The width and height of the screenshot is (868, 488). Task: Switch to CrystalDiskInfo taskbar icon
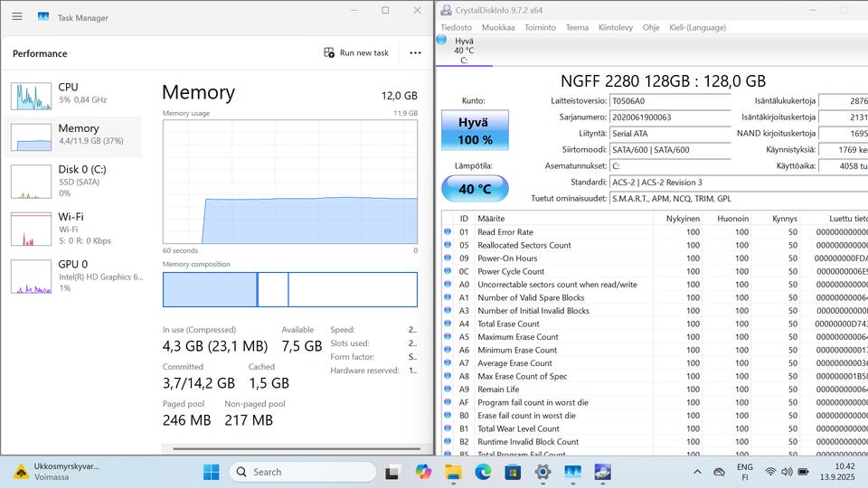click(x=602, y=472)
